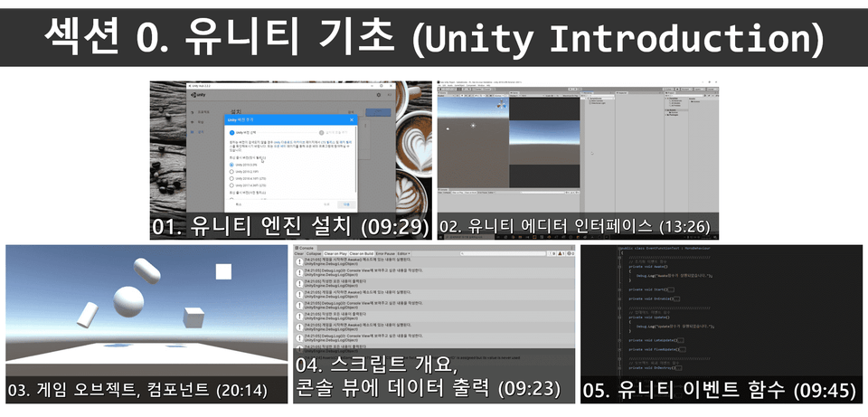The image size is (868, 417).
Task: Click the 취소 (Cancel) button in dialog
Action: pos(239,204)
